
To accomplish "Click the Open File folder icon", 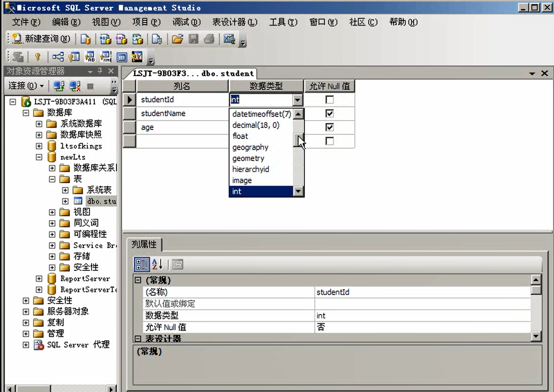I will click(x=177, y=39).
